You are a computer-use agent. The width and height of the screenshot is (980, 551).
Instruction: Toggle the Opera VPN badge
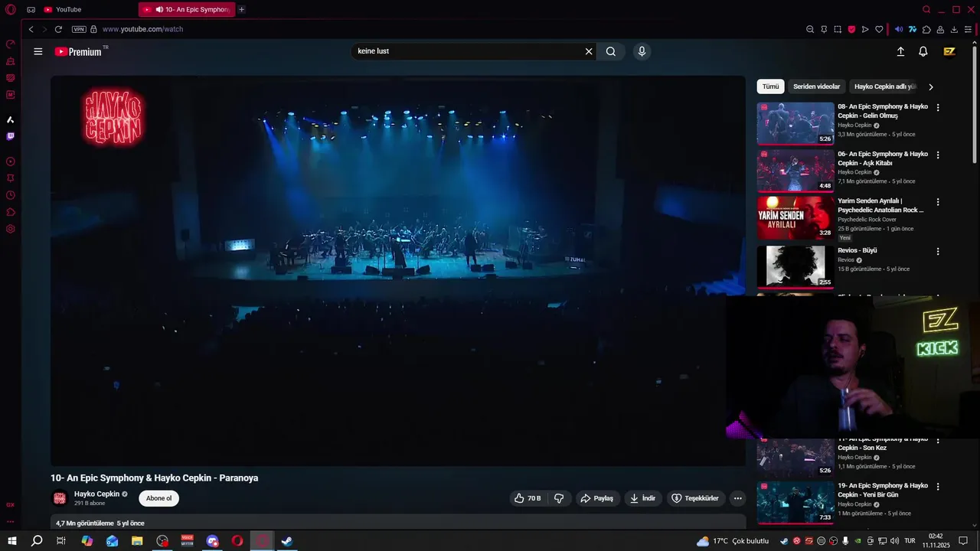coord(79,29)
